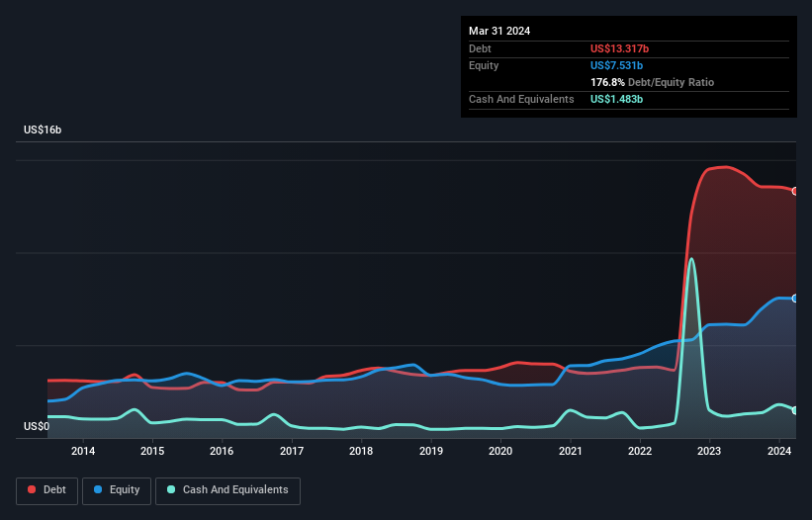Screen dimensions: 812x520
Task: Toggle the Debt series legend button
Action: [47, 490]
